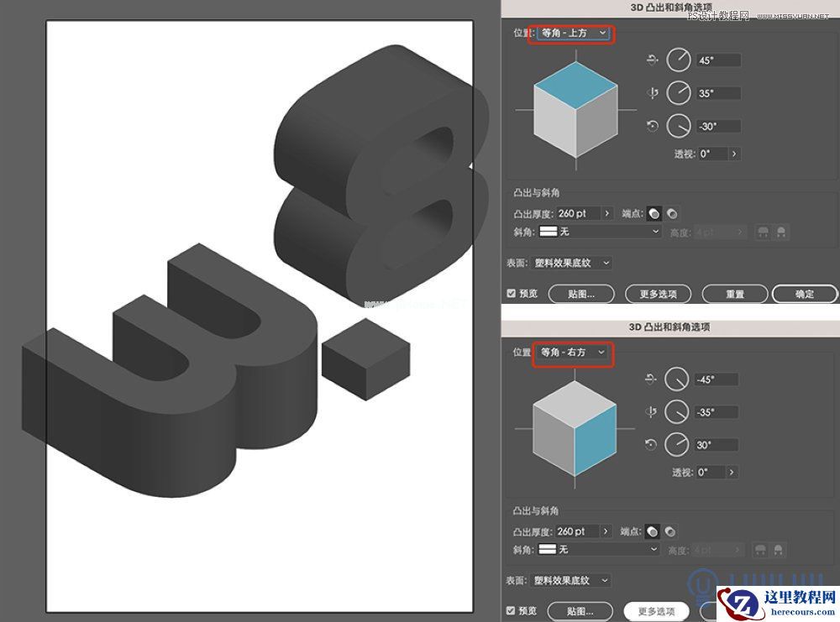The width and height of the screenshot is (840, 622).
Task: Open surface 塑料效果底纹 dropdown in lower dialog
Action: tap(570, 580)
